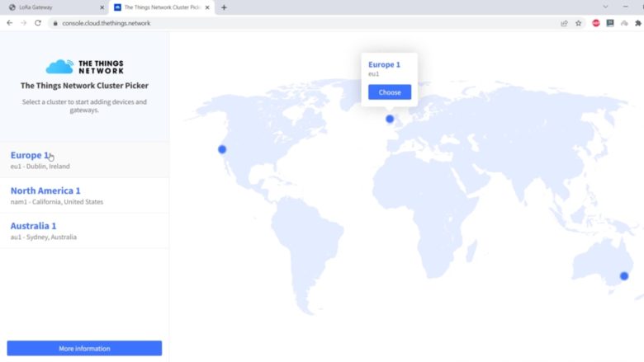
Task: Close the LoRa Gateway tab
Action: point(102,7)
